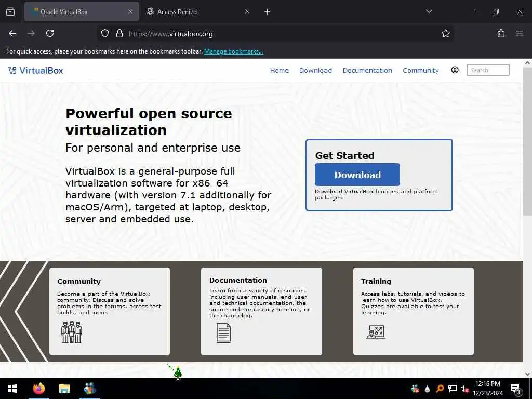Image resolution: width=532 pixels, height=399 pixels.
Task: Click the address bar URL
Action: tap(170, 34)
